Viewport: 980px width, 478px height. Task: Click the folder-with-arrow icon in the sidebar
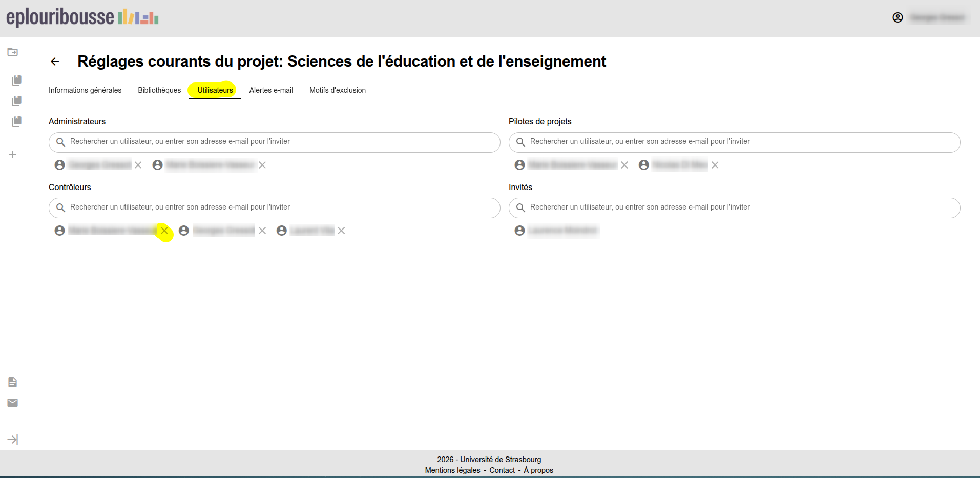coord(13,52)
